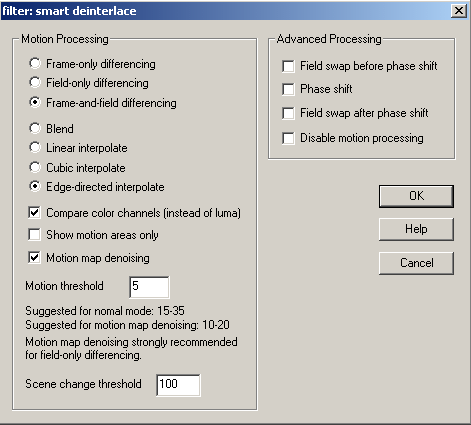
Task: Click the Motion threshold input field
Action: pos(149,287)
